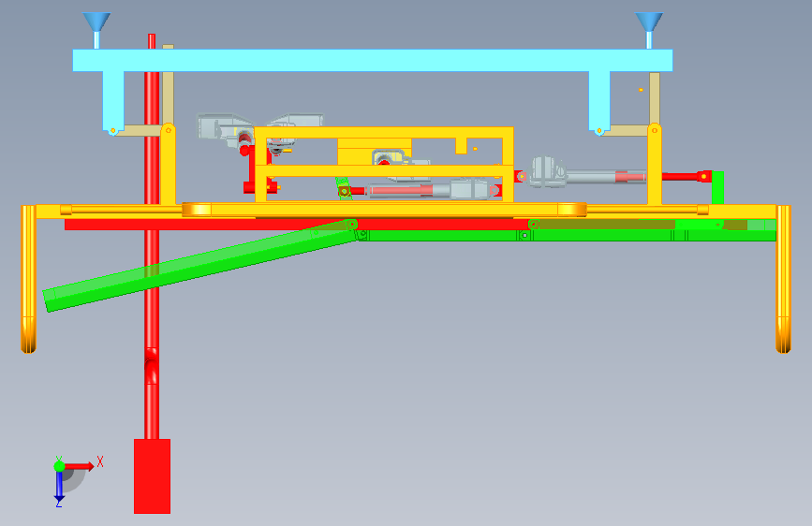Select the left yellow rounded leg
Image resolution: width=812 pixels, height=526 pixels.
point(28,280)
